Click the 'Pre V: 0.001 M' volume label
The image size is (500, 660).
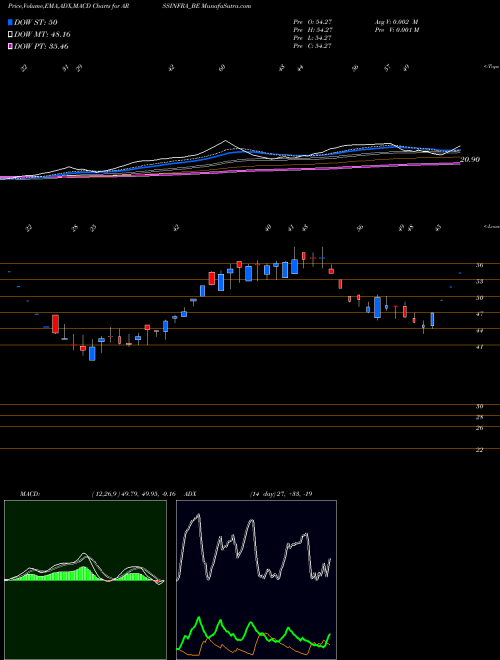[x=396, y=30]
